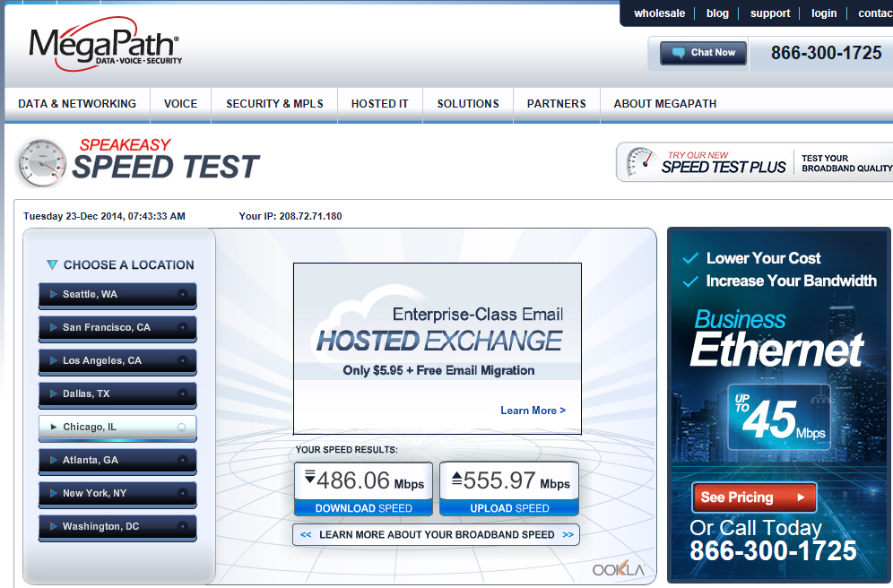Click the right double-chevron on Learn More bar
The width and height of the screenshot is (893, 588).
568,534
